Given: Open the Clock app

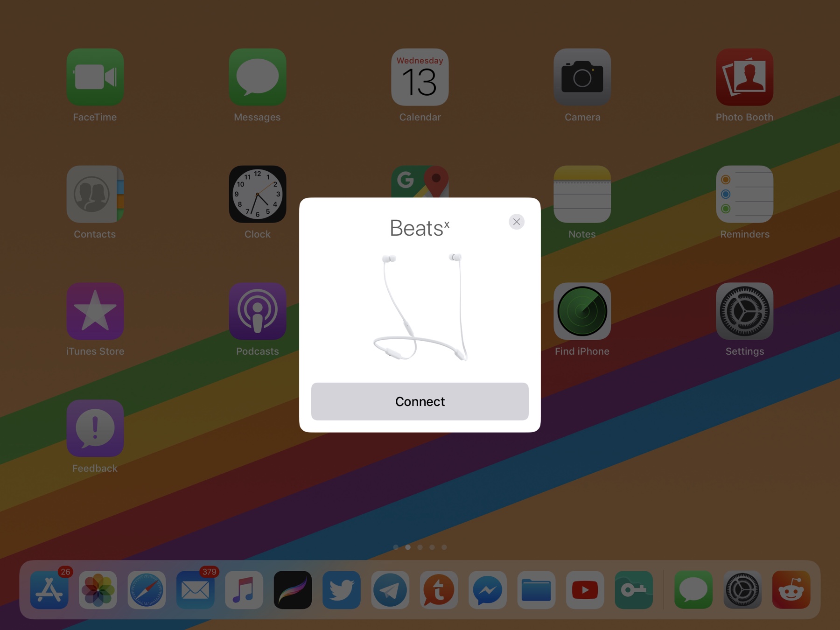Looking at the screenshot, I should (x=258, y=194).
